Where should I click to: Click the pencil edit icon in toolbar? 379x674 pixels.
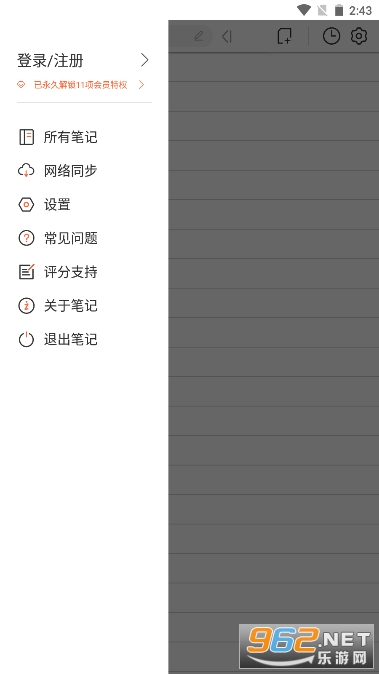pyautogui.click(x=199, y=36)
